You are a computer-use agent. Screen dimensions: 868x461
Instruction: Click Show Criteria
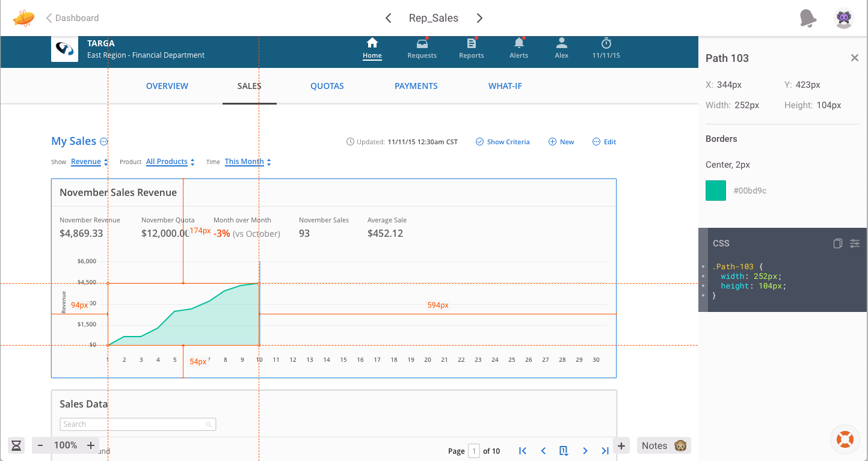pos(502,142)
